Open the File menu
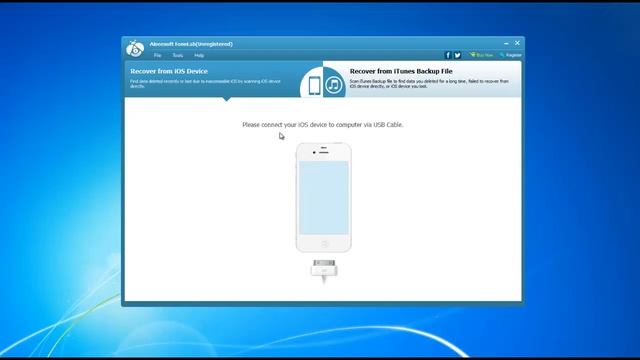The height and width of the screenshot is (360, 640). pyautogui.click(x=158, y=55)
